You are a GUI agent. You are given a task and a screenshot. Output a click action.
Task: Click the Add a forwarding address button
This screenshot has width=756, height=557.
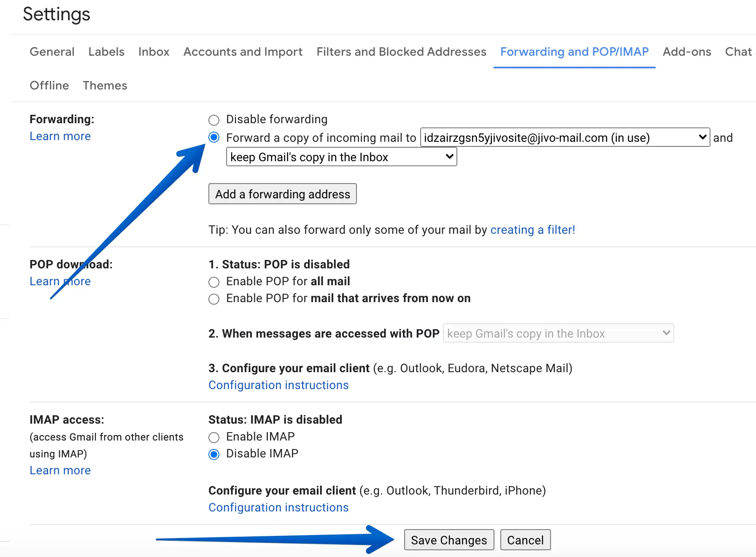click(x=282, y=194)
